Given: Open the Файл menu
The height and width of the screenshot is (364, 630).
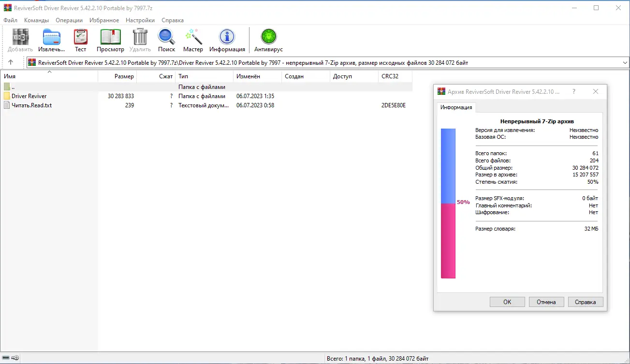Looking at the screenshot, I should coord(11,20).
